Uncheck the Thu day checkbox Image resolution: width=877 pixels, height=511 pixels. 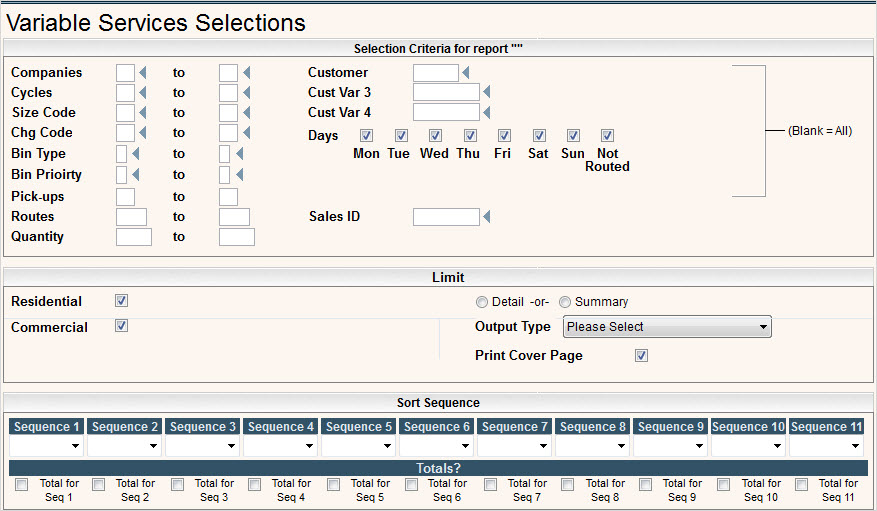point(470,135)
